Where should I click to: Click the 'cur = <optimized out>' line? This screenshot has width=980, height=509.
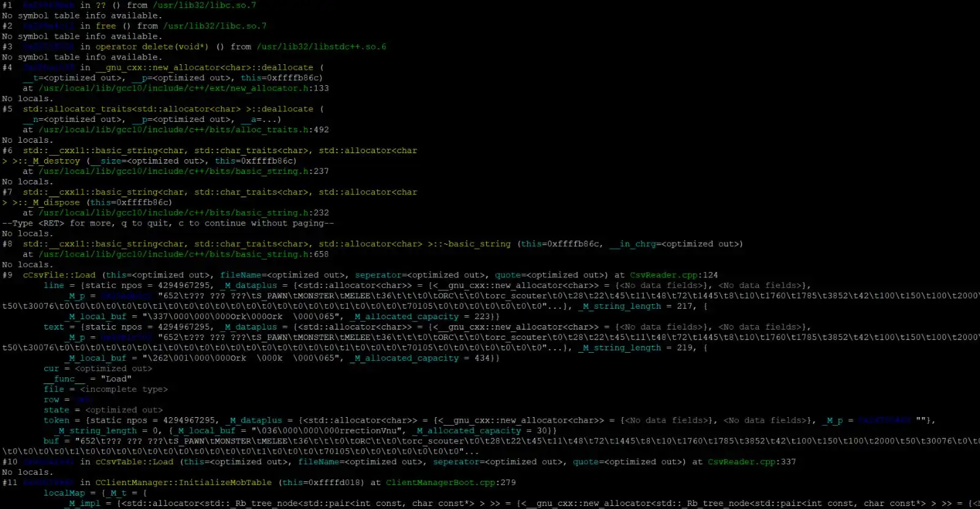(98, 369)
